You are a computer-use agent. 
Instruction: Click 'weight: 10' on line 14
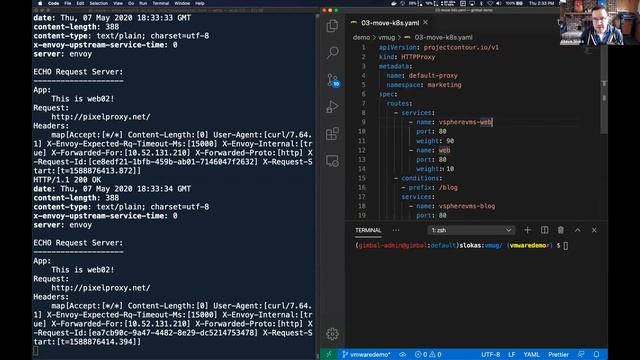point(435,169)
